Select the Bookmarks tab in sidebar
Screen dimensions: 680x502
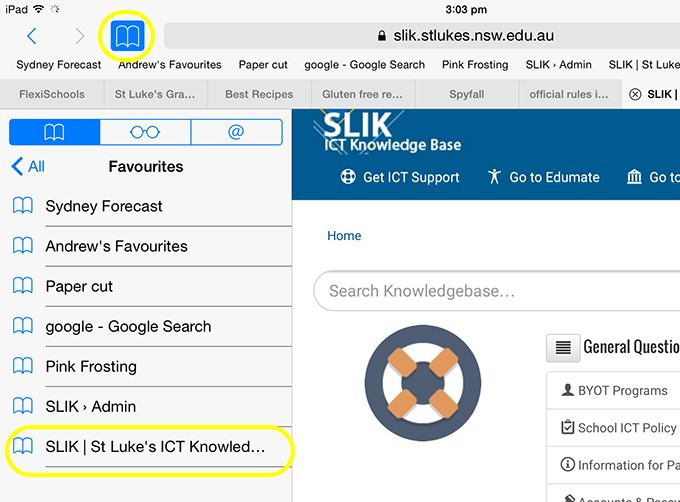pyautogui.click(x=54, y=132)
